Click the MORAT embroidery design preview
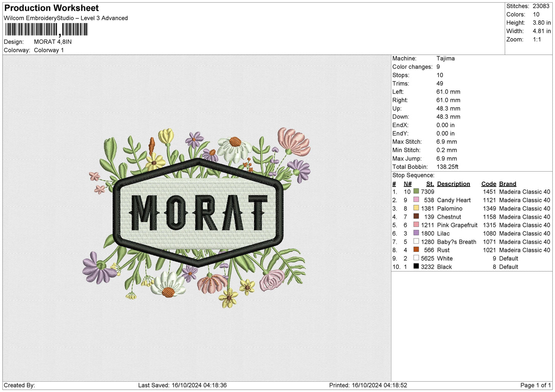The width and height of the screenshot is (555, 392). 197,218
